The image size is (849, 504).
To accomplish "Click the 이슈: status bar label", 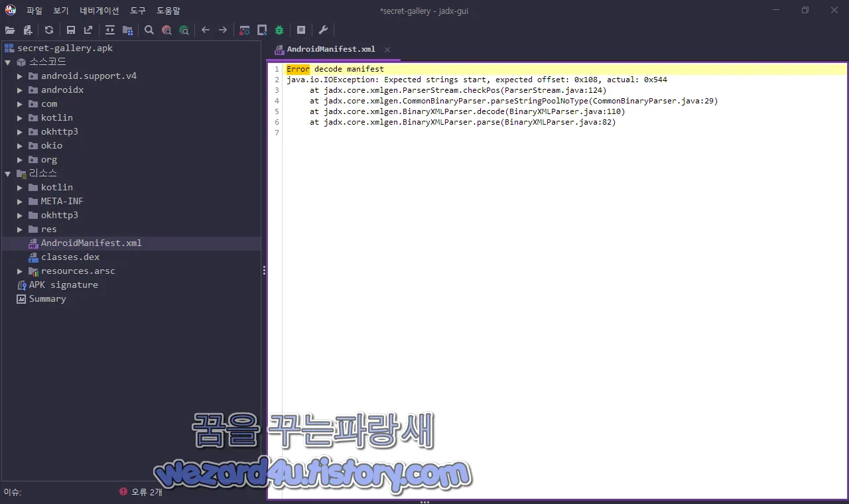I will (13, 492).
